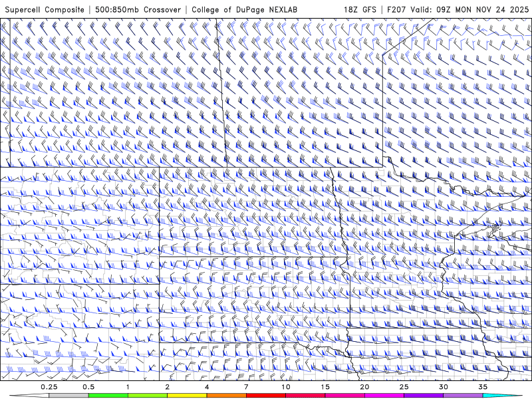Image resolution: width=532 pixels, height=399 pixels.
Task: Click the red colorbar segment between 7 and 10
Action: (265, 396)
